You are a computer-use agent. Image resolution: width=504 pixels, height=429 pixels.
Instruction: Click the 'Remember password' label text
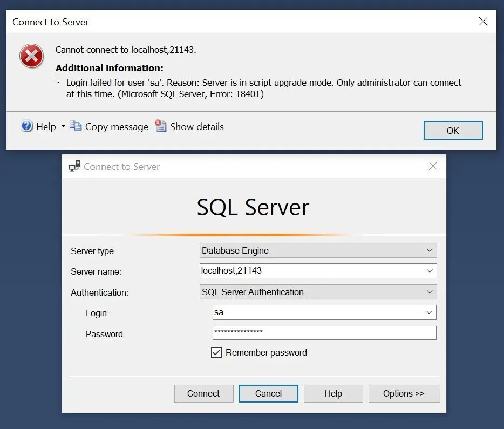pos(266,352)
